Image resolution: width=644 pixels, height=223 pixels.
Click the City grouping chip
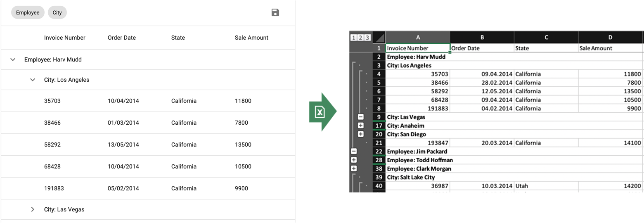(x=57, y=12)
